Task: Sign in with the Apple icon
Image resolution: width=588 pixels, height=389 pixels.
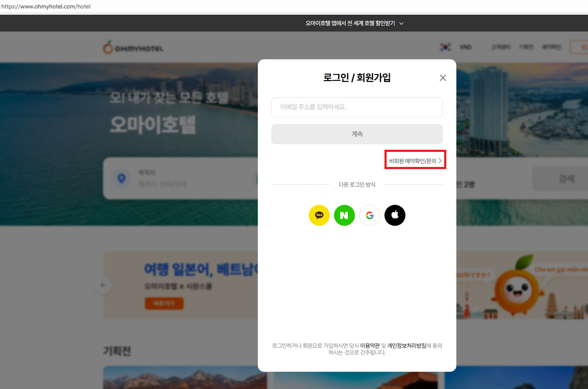Action: point(395,215)
